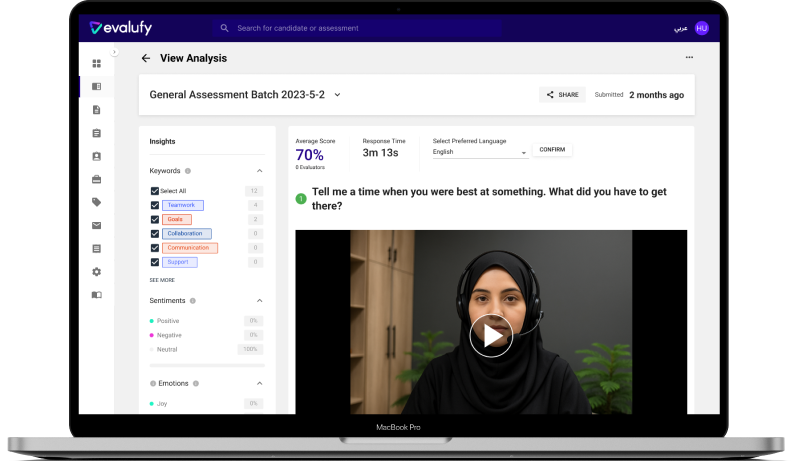Open the tag icon in sidebar
Screen dimensions: 792x463
[97, 202]
